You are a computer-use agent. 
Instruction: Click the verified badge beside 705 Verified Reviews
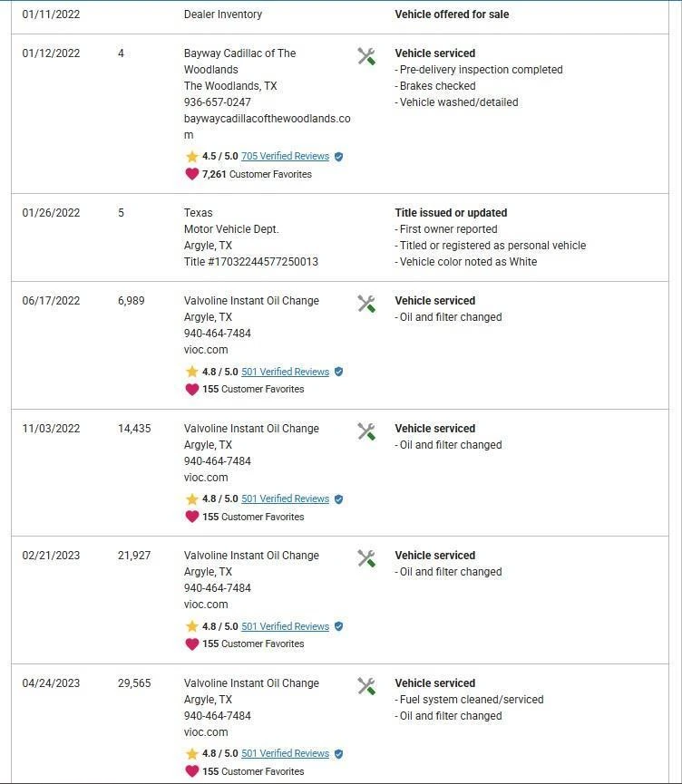click(x=338, y=157)
